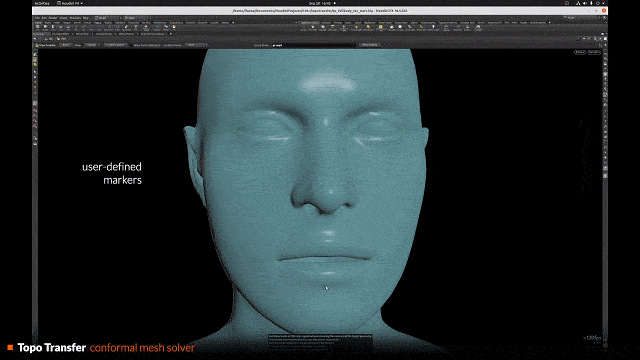Add an Area Light from the shelf
Image resolution: width=640 pixels, height=360 pixels.
pyautogui.click(x=333, y=27)
